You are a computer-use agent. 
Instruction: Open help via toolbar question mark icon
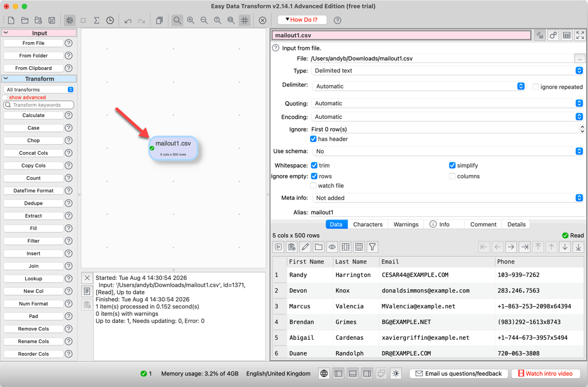pyautogui.click(x=338, y=20)
